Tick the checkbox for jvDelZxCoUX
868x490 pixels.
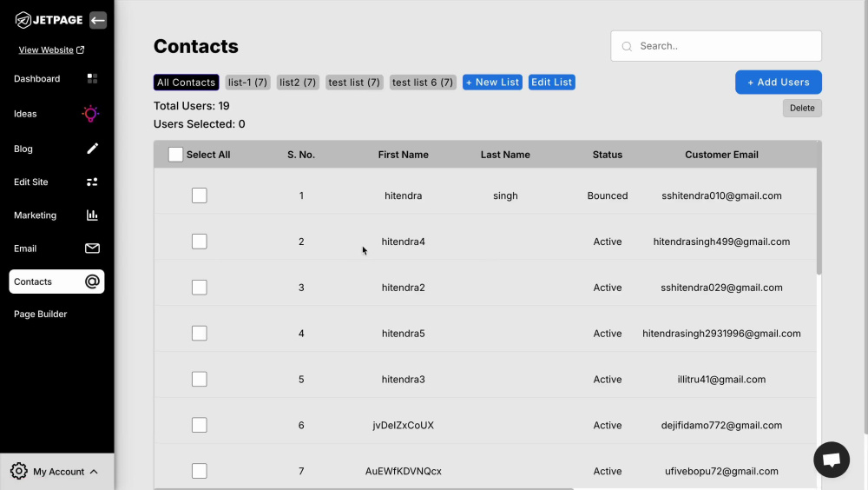(200, 425)
